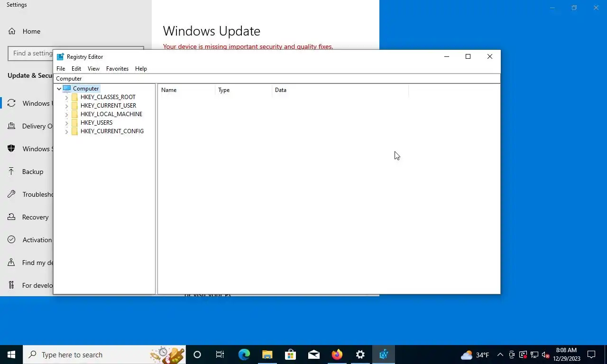Open Mail app from taskbar
The height and width of the screenshot is (364, 607).
coord(313,355)
